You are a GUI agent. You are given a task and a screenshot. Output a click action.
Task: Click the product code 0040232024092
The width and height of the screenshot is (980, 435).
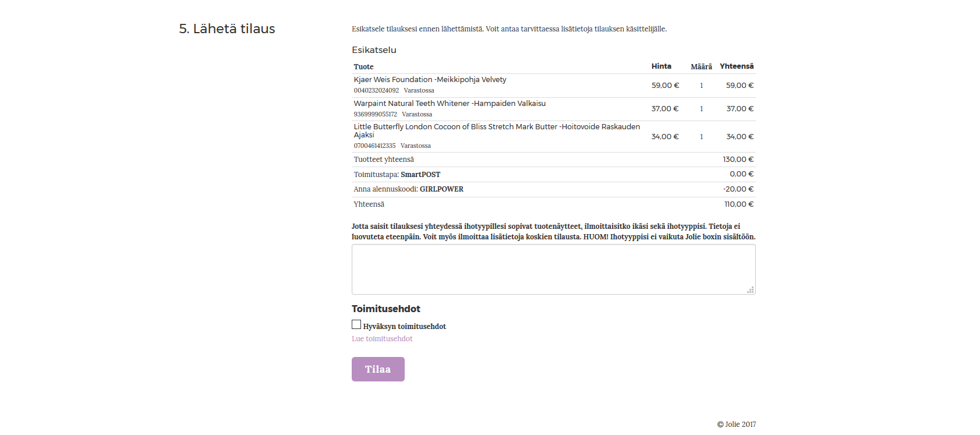pyautogui.click(x=376, y=91)
